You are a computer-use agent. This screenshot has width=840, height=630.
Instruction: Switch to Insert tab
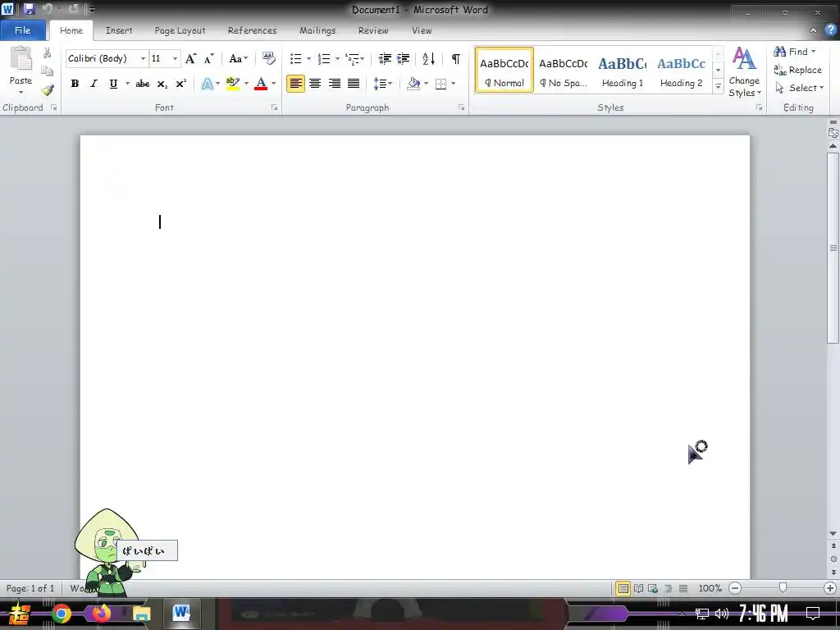point(119,30)
